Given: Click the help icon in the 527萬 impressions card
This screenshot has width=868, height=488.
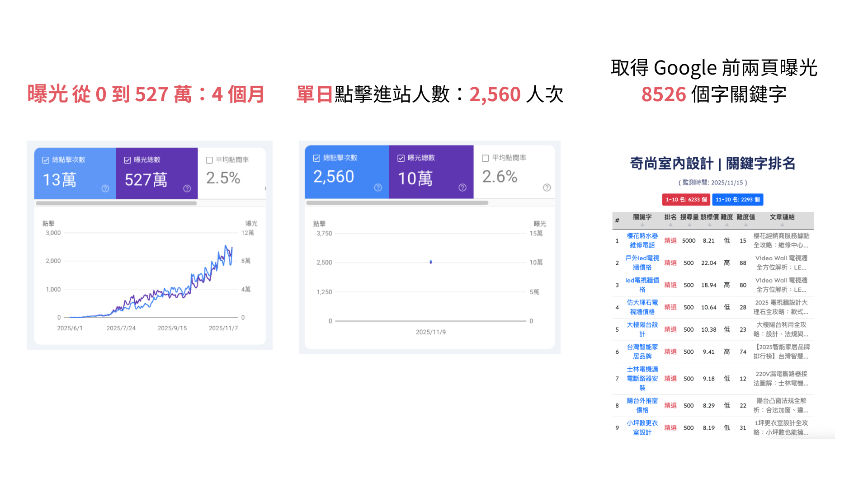Looking at the screenshot, I should click(187, 188).
